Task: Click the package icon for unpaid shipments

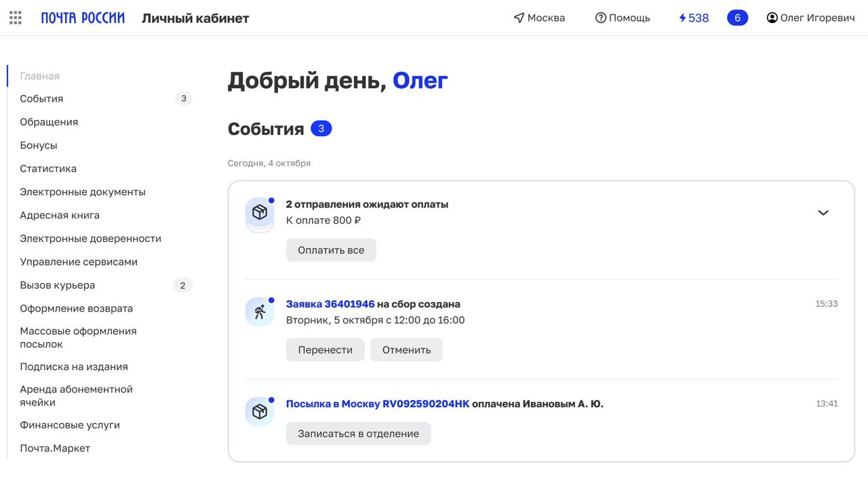Action: (259, 213)
